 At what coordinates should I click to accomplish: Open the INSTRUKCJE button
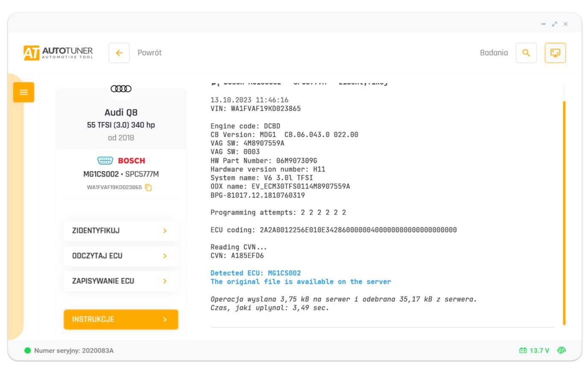tap(121, 320)
